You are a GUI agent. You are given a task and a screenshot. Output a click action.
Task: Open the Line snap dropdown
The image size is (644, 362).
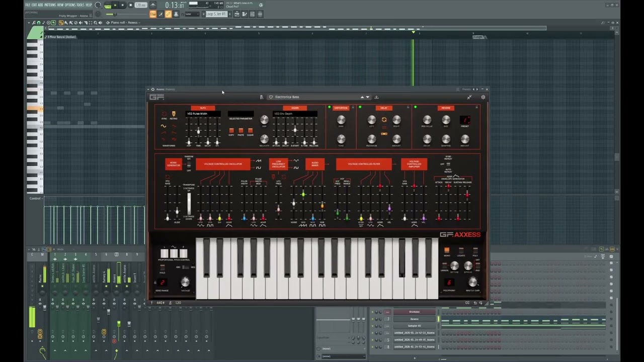coord(192,14)
